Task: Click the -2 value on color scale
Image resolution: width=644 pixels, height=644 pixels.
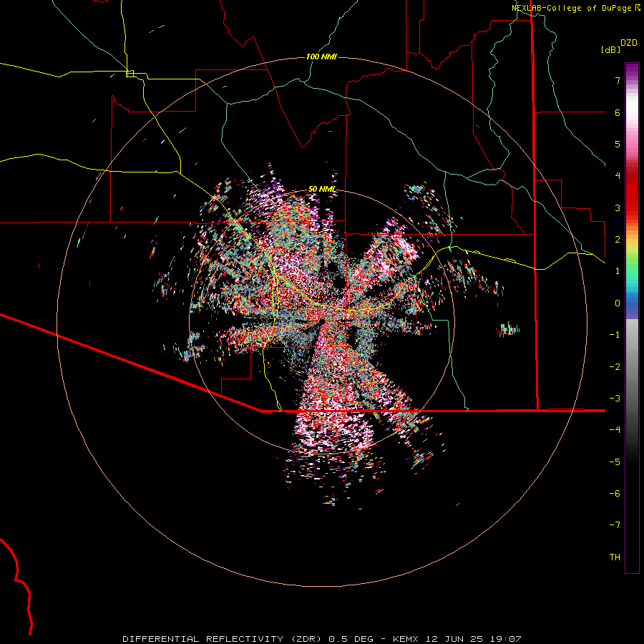Action: (615, 366)
